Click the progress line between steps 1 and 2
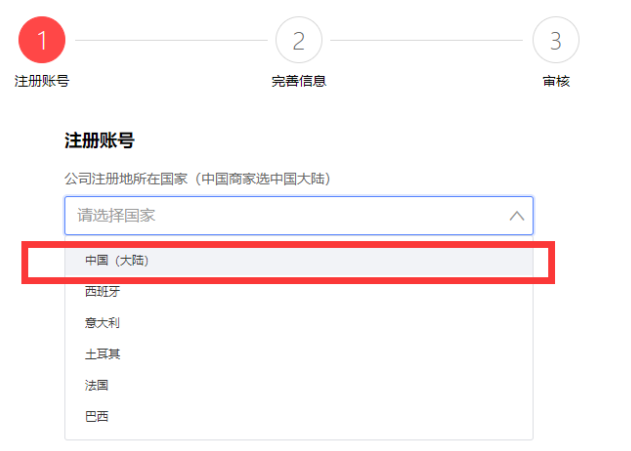 click(x=170, y=41)
